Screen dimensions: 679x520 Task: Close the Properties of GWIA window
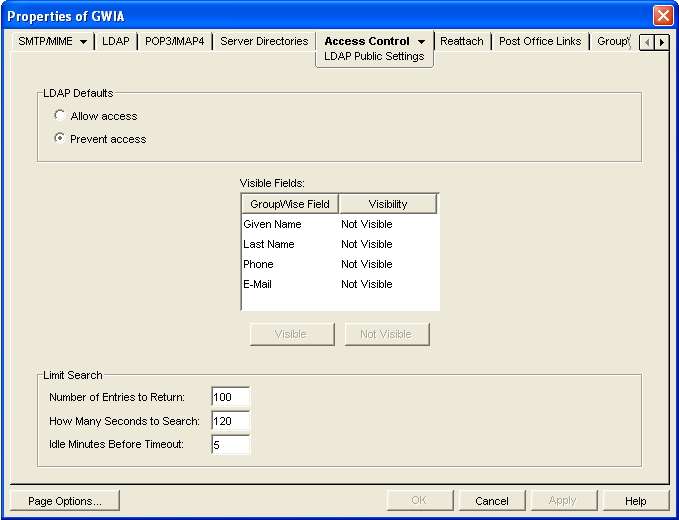[662, 16]
